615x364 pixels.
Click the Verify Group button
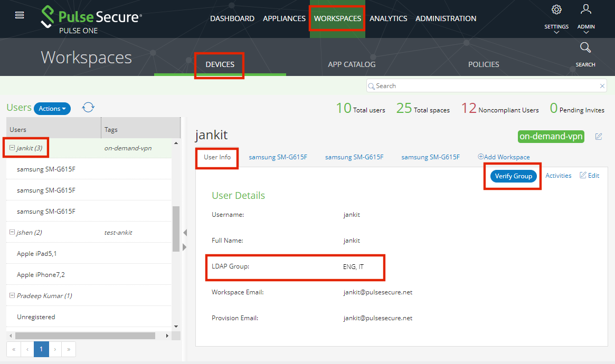click(x=514, y=176)
